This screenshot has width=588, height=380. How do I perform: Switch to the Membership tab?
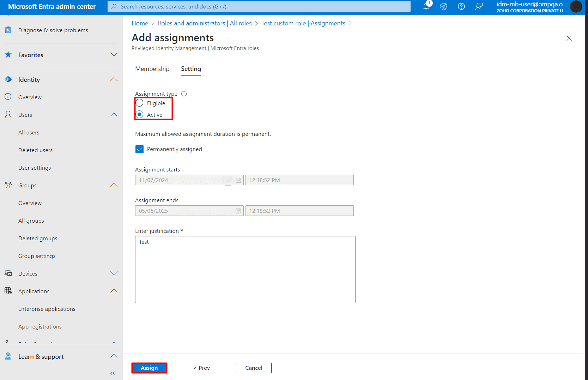pyautogui.click(x=152, y=69)
